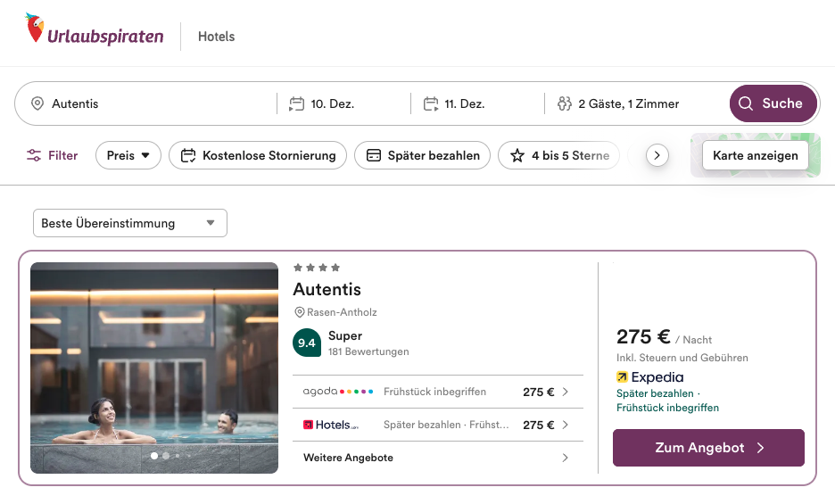
Task: Select the agoda offer row for 275 €
Action: (437, 392)
